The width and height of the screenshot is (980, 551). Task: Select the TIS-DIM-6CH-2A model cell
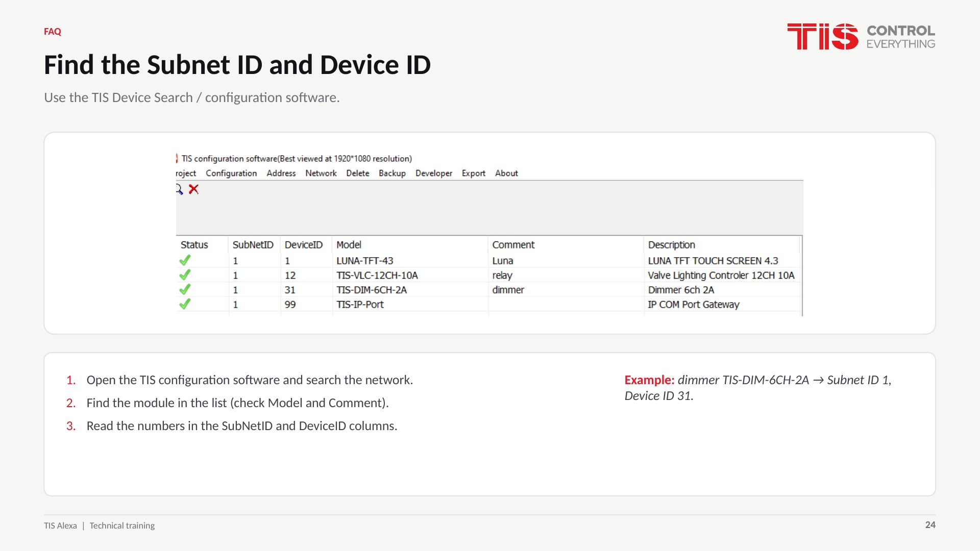(x=372, y=290)
